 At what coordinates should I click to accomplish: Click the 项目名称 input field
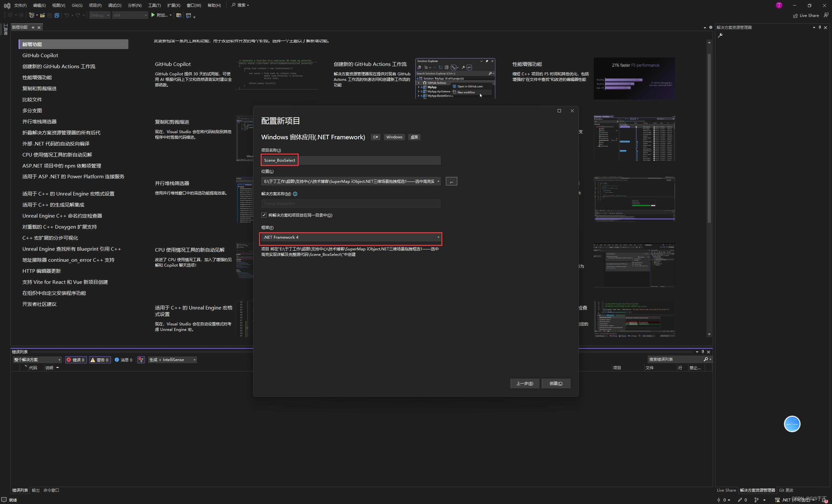(350, 160)
